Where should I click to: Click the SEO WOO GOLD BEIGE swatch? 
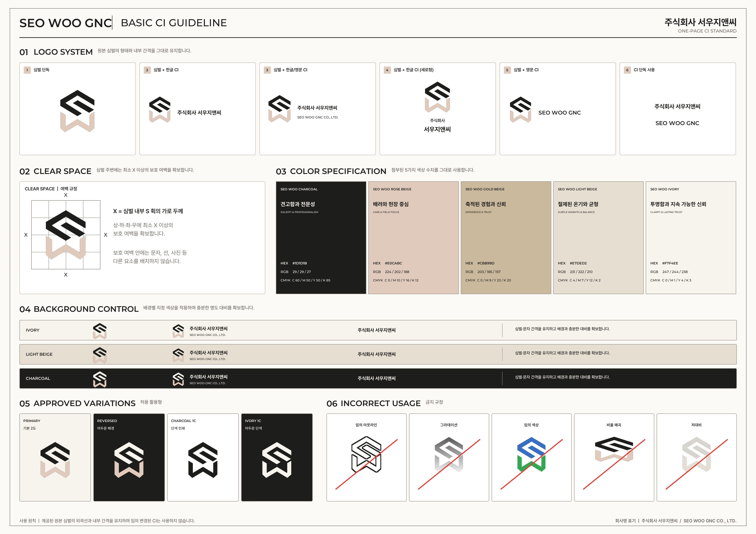click(x=506, y=238)
